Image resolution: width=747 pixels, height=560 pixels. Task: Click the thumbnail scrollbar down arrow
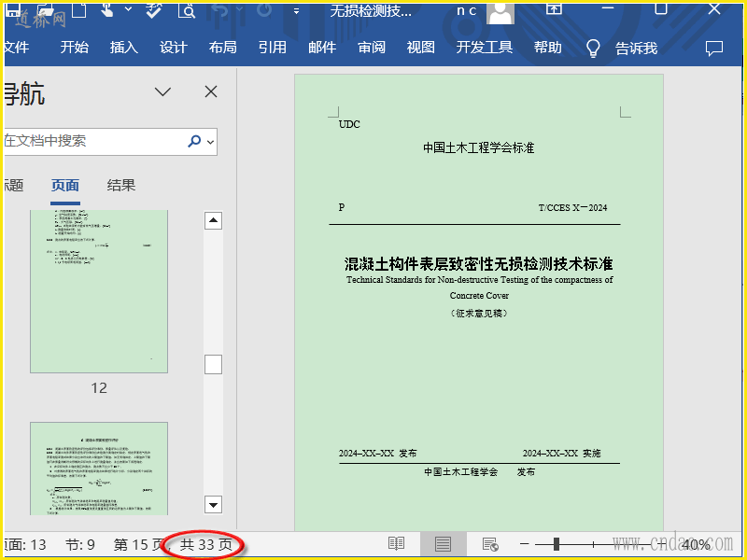coord(214,505)
